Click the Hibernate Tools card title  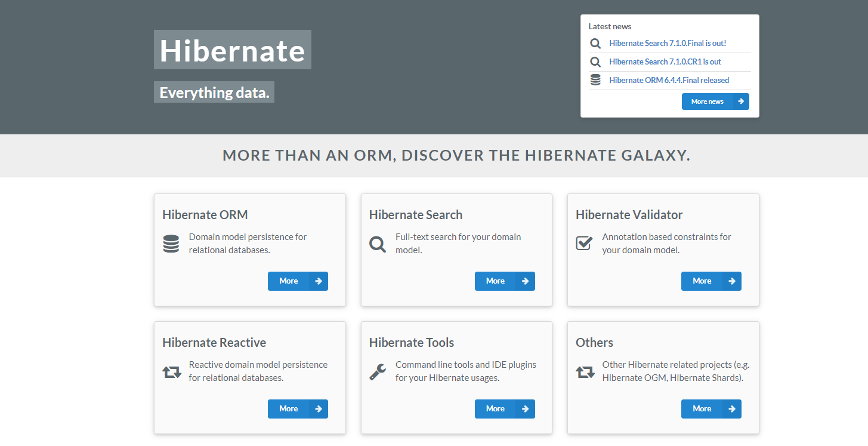click(412, 343)
